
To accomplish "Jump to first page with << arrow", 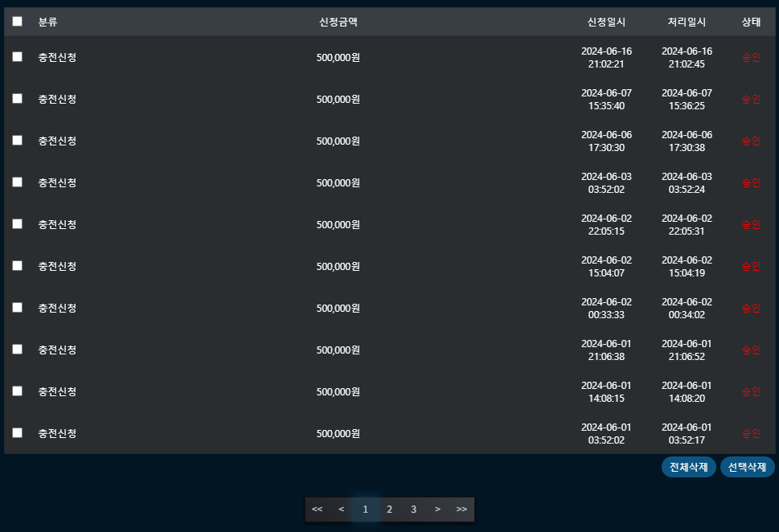I will (x=317, y=509).
